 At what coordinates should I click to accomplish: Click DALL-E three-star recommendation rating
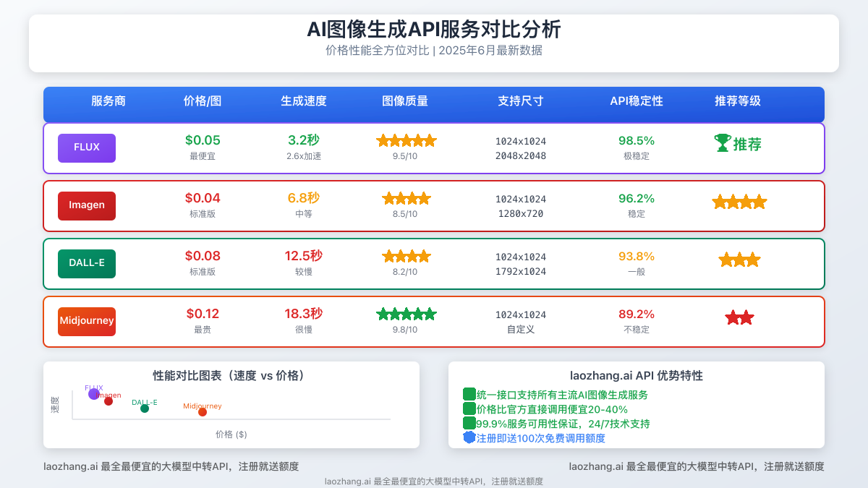point(739,260)
